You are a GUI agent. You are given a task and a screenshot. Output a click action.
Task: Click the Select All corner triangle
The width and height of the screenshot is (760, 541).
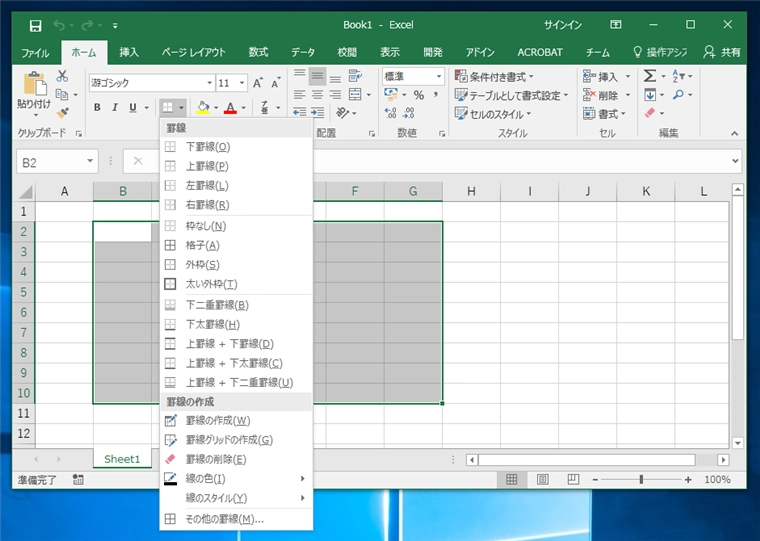[x=25, y=192]
